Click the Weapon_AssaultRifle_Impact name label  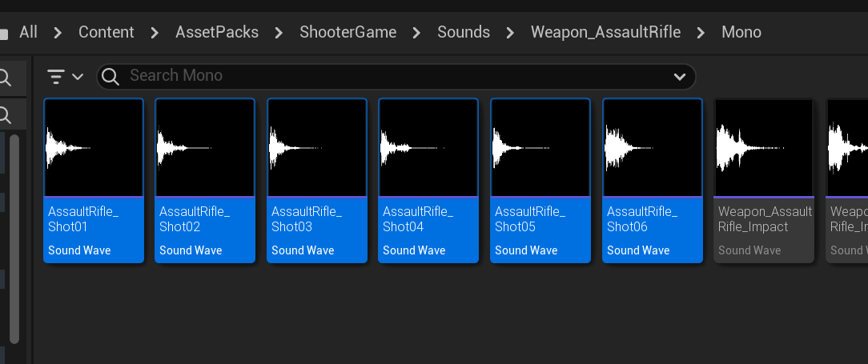click(x=765, y=219)
